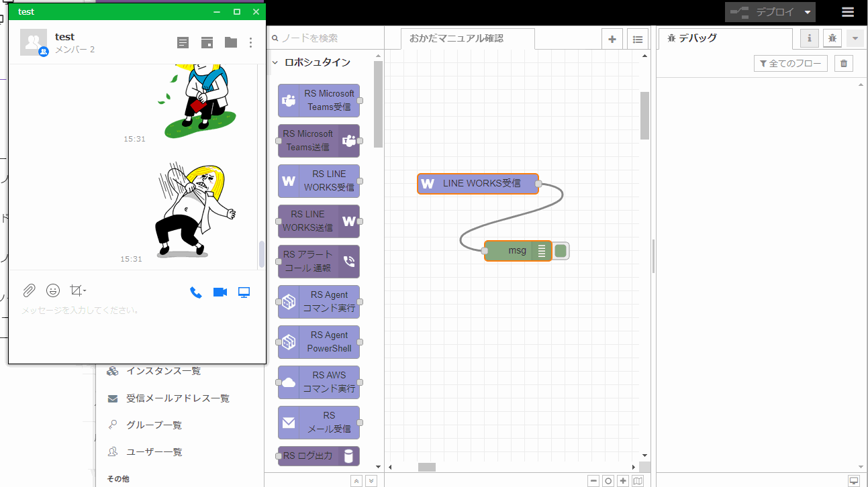Viewport: 868px width, 487px height.
Task: Add a new flow with plus button
Action: point(612,40)
